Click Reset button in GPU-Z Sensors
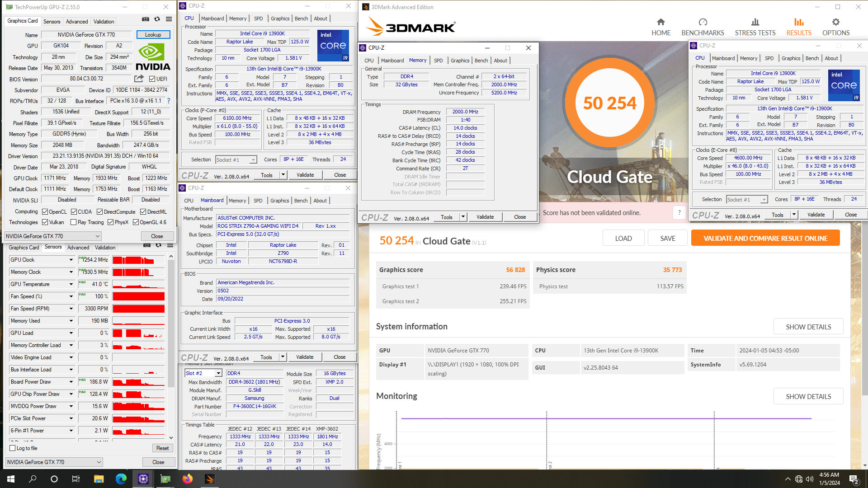Viewport: 868px width, 488px height. tap(162, 448)
